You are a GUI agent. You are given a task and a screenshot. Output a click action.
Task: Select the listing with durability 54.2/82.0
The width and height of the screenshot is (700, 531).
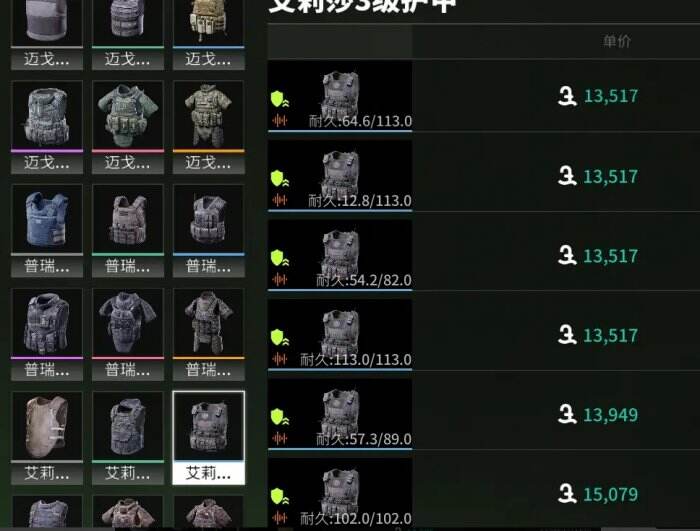pos(483,255)
